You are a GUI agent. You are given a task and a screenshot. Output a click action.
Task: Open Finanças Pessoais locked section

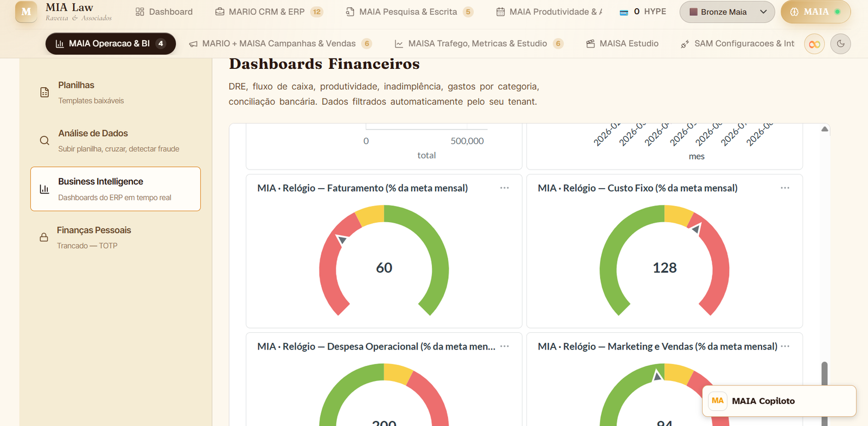tap(116, 237)
